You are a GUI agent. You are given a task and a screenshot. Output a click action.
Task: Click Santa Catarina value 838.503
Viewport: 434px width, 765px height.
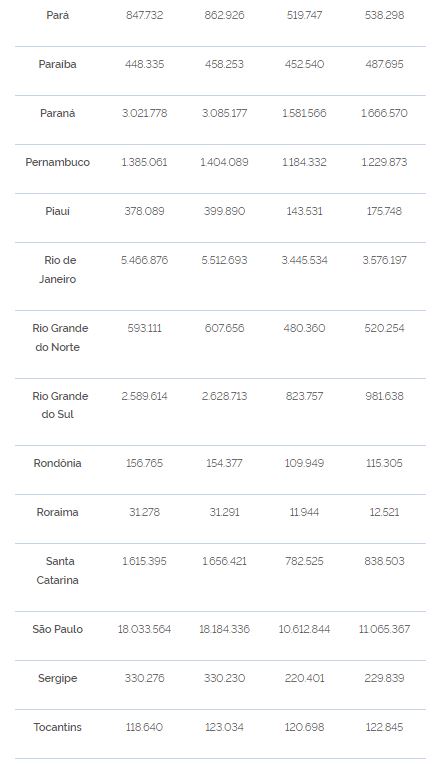pyautogui.click(x=384, y=561)
